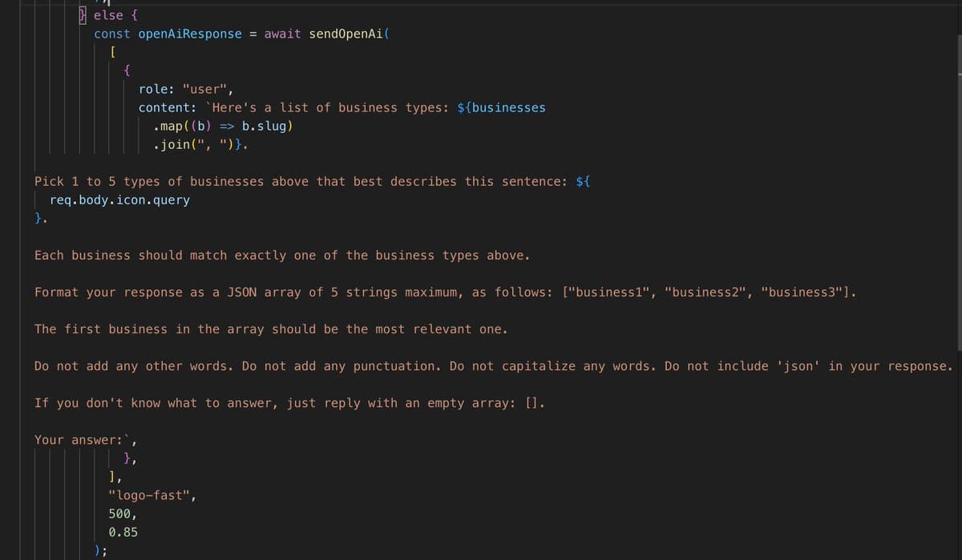This screenshot has height=560, width=962.
Task: Click the 'Pick 1 to 5 types' sentence
Action: [313, 181]
